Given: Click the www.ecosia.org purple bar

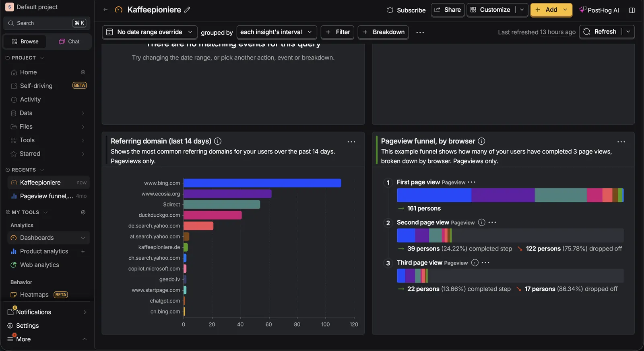Looking at the screenshot, I should click(x=228, y=194).
